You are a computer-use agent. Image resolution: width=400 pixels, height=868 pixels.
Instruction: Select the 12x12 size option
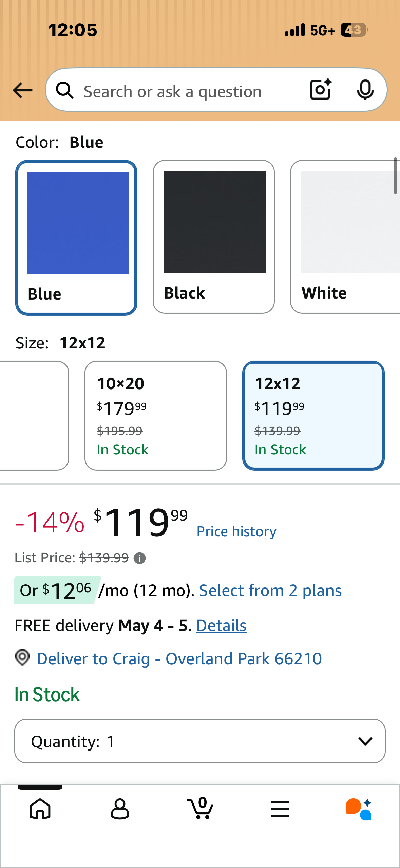(313, 415)
